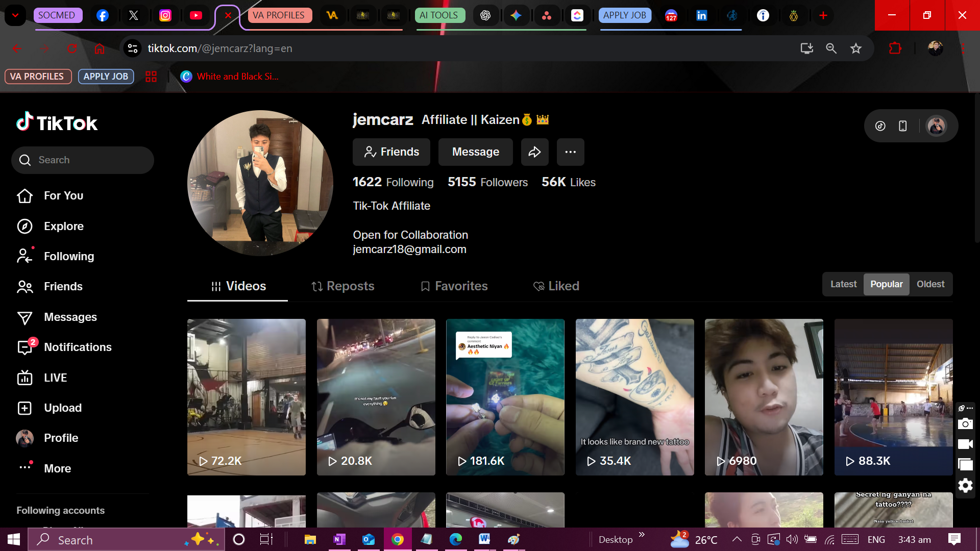Screen dimensions: 980x551
Task: Click the Friends button on the profile
Action: [391, 152]
